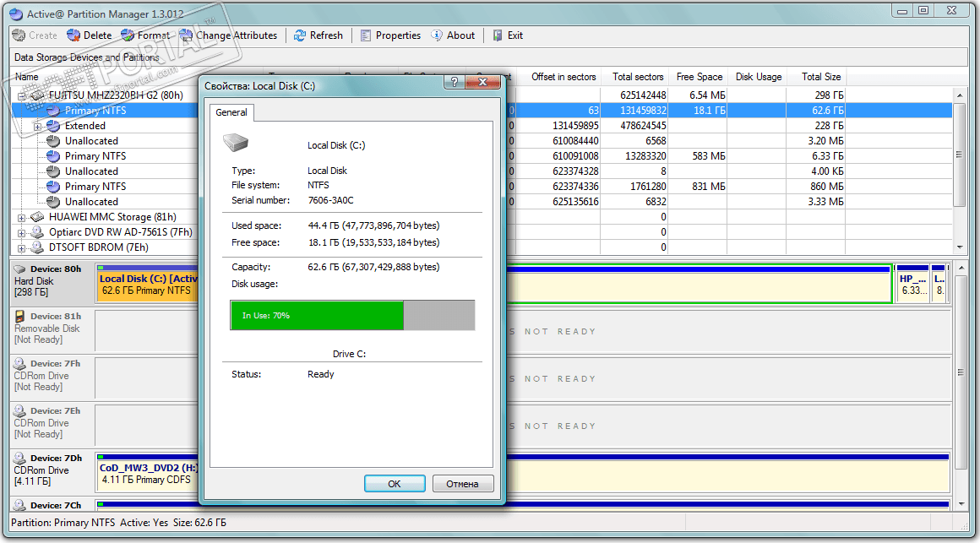Click the FUJITSU MHZ2320BH G2 disk icon

point(37,95)
